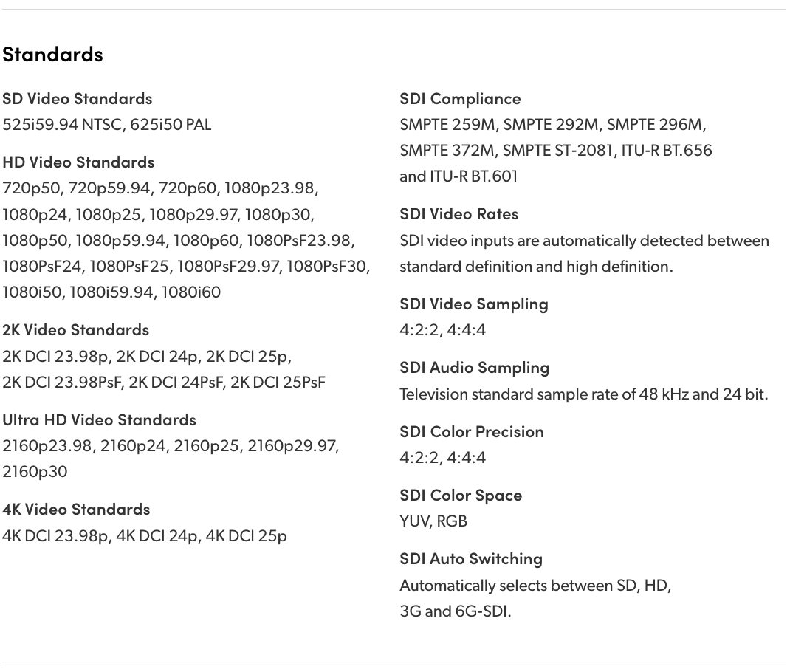Click the SDI Video Sampling heading
Viewport: 790px width, 672px height.
pos(473,304)
